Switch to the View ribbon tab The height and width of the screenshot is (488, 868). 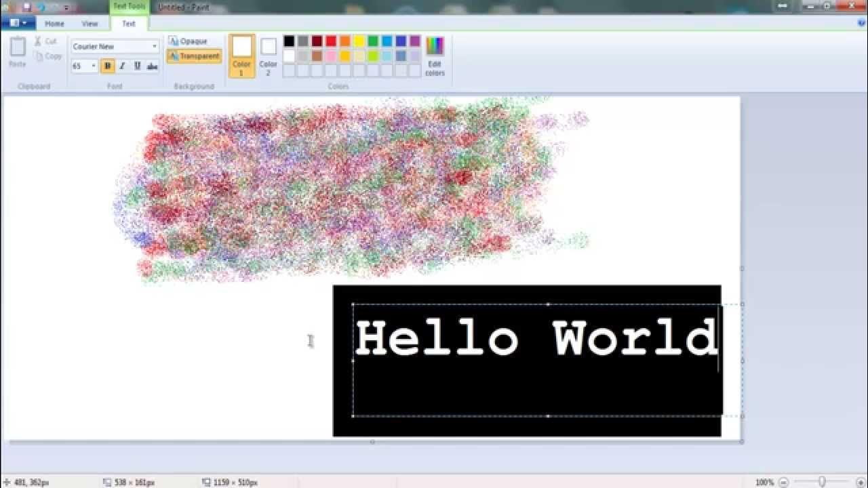(90, 23)
